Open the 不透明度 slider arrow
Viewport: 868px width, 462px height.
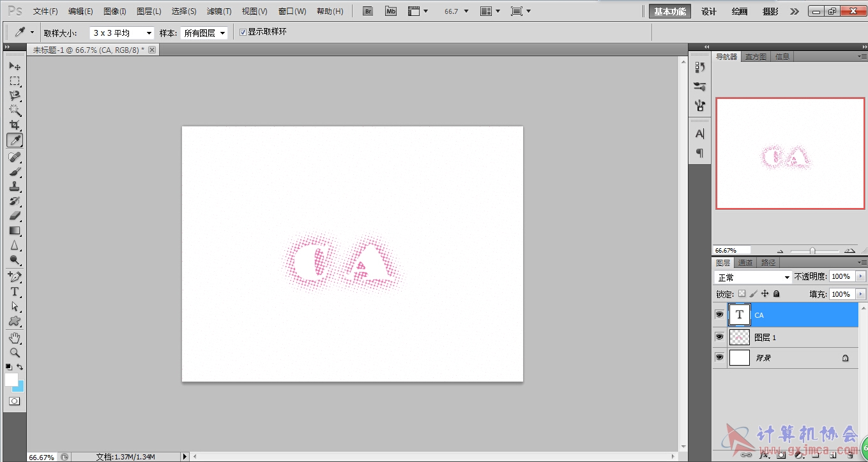(x=861, y=276)
